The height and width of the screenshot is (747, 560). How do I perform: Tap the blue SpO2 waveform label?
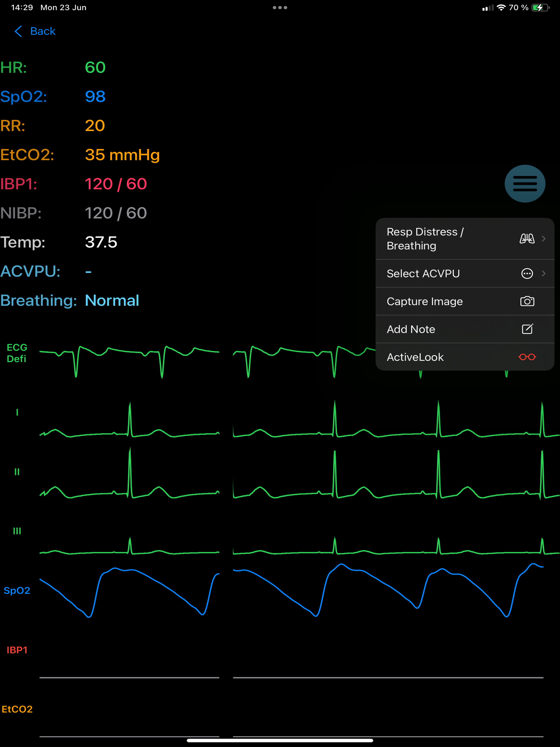[17, 590]
